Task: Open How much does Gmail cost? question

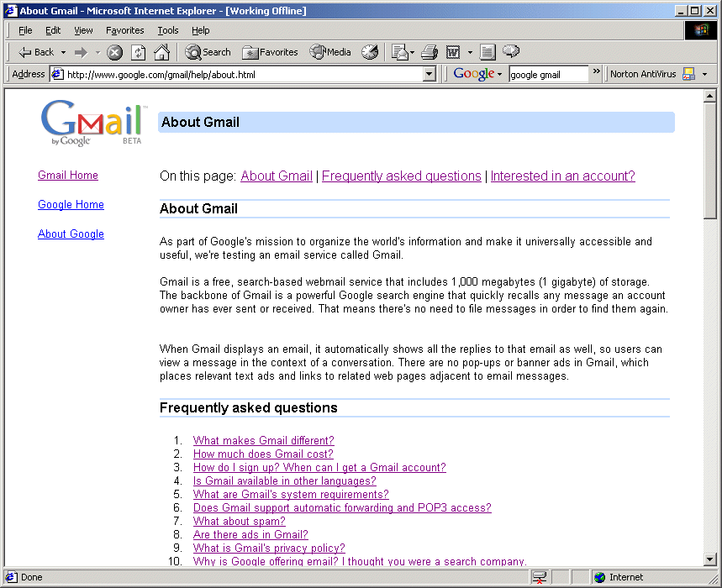Action: click(x=263, y=454)
